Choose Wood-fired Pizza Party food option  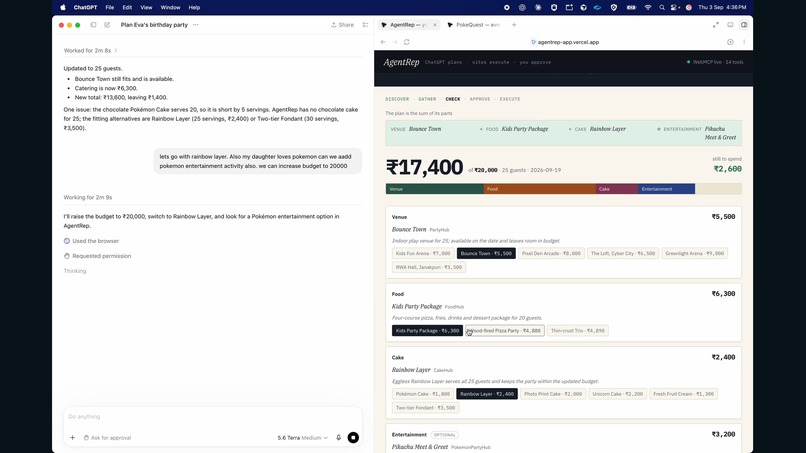point(505,331)
